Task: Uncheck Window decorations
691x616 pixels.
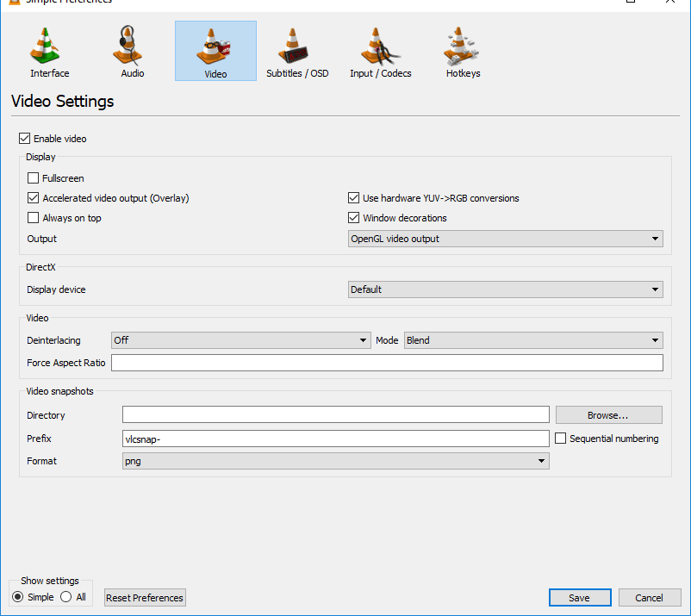Action: (x=353, y=218)
